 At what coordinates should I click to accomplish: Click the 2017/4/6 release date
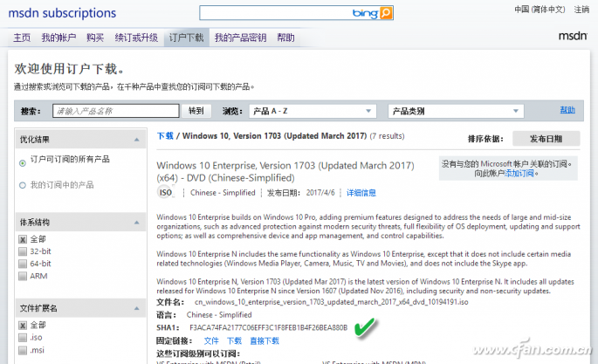(320, 193)
